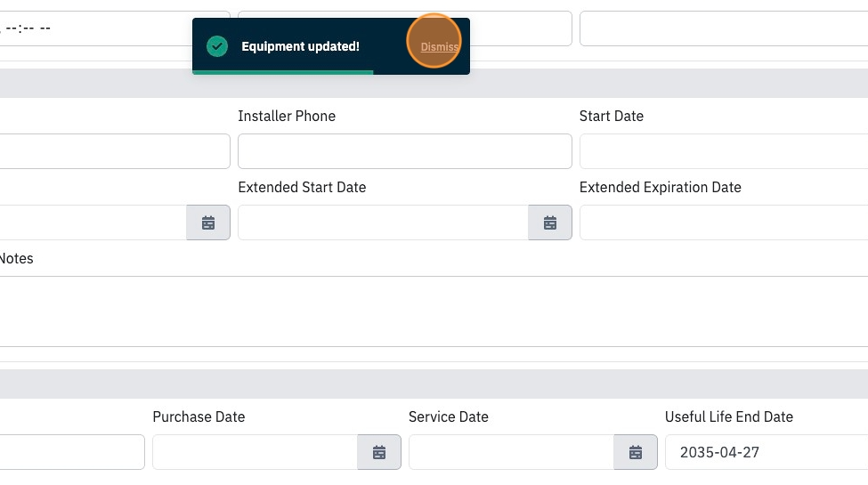Click the Purchase Date label
868x485 pixels.
(x=199, y=416)
